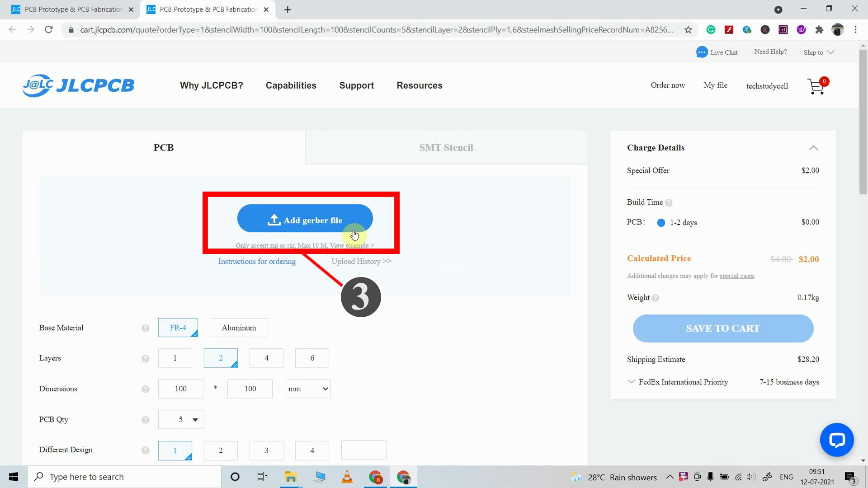Open the Windows notification center
The width and height of the screenshot is (868, 488).
point(849,477)
